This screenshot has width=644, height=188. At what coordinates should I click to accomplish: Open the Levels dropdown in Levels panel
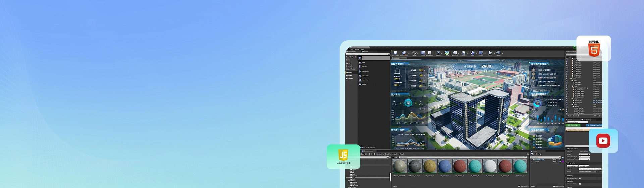coord(535,154)
